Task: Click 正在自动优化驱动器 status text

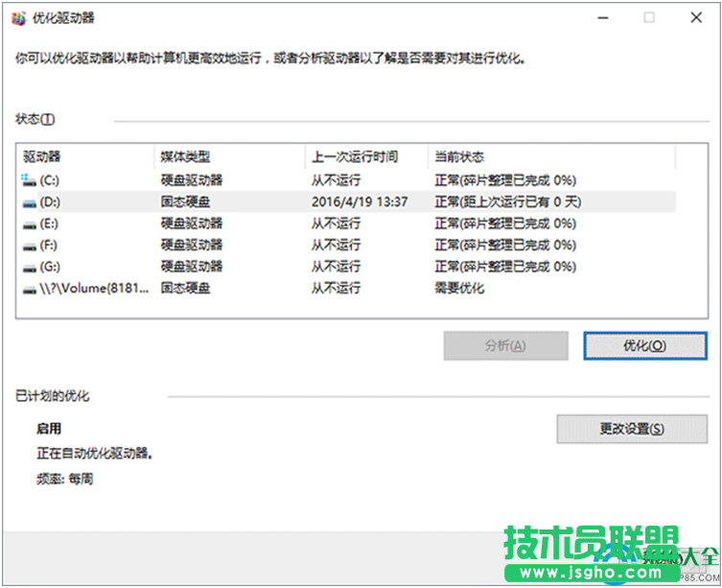Action: (x=94, y=454)
